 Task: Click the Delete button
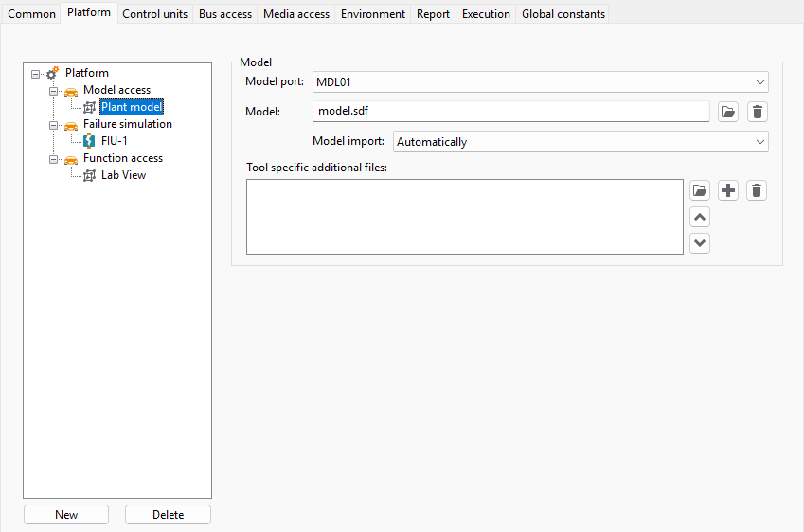tap(169, 515)
